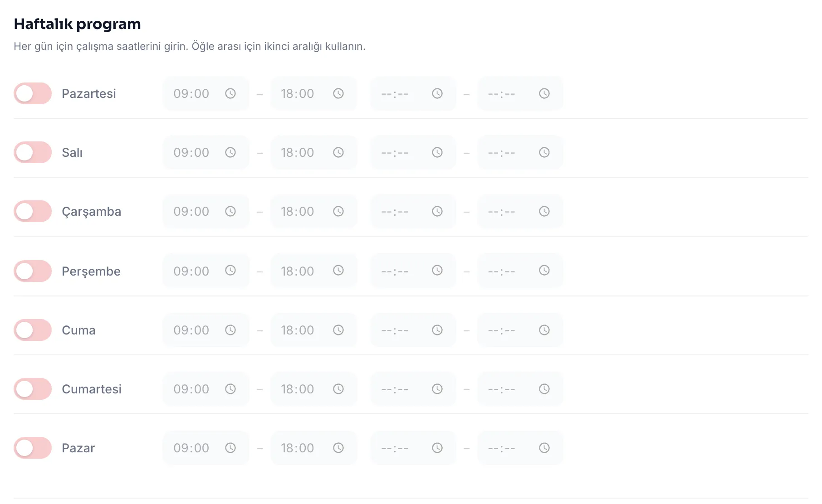This screenshot has height=504, width=822.
Task: Click the Salı 18:00 end time value
Action: point(298,152)
